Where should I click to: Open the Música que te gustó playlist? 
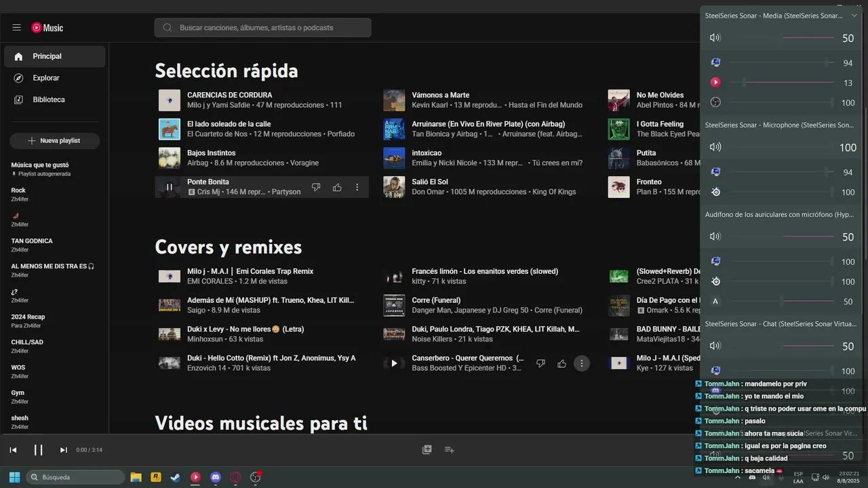click(54, 169)
